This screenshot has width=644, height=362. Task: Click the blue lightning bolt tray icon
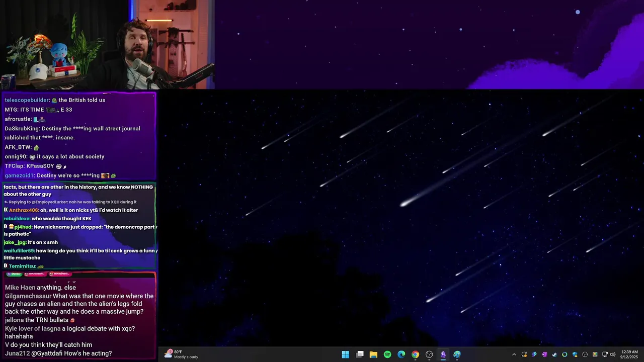pyautogui.click(x=534, y=354)
